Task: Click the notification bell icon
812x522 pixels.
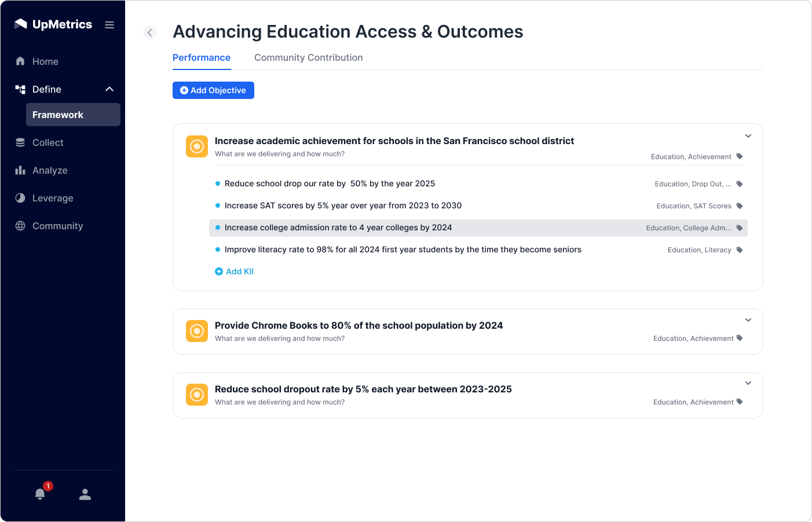Action: pos(40,494)
